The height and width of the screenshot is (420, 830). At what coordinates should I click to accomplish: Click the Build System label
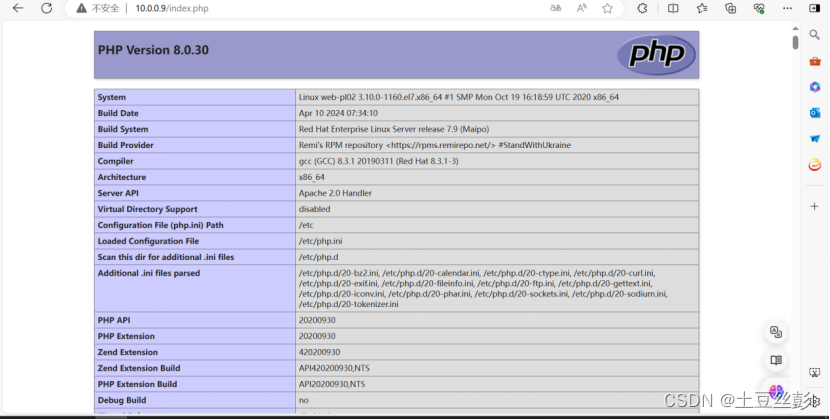coord(123,129)
